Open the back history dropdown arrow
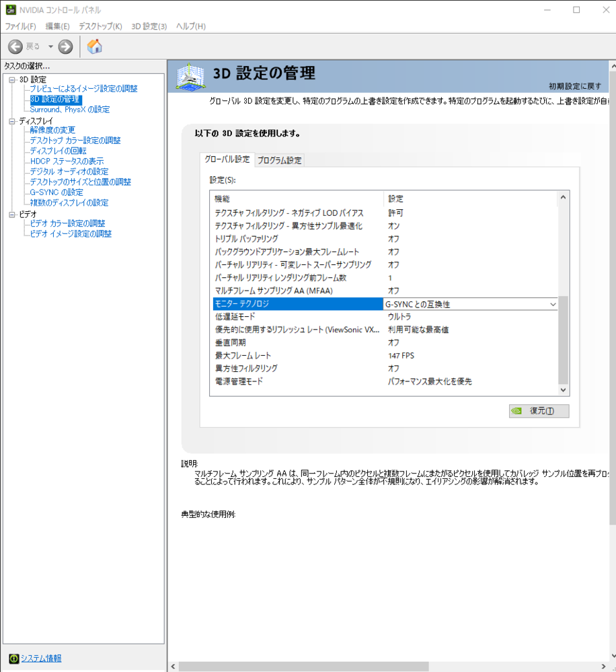Screen dimensions: 616x672 tap(50, 46)
